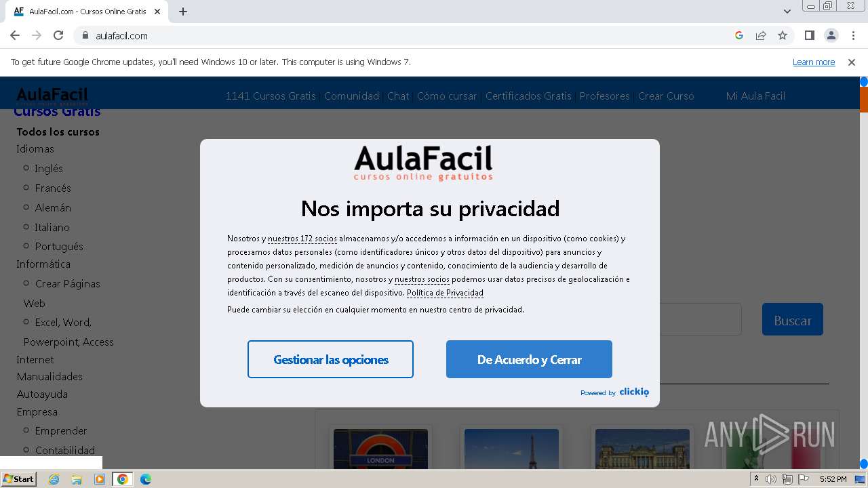This screenshot has height=488, width=868.
Task: Open the Learn more link
Action: click(814, 62)
